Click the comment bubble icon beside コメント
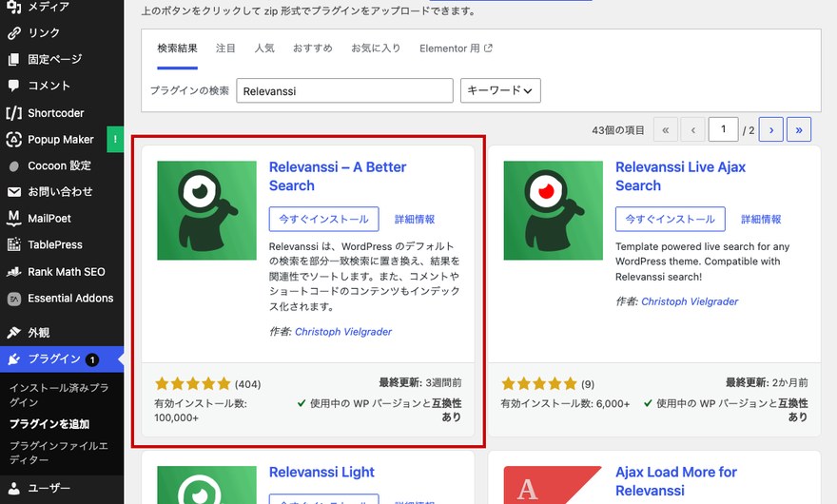Viewport: 837px width, 504px height. tap(14, 86)
